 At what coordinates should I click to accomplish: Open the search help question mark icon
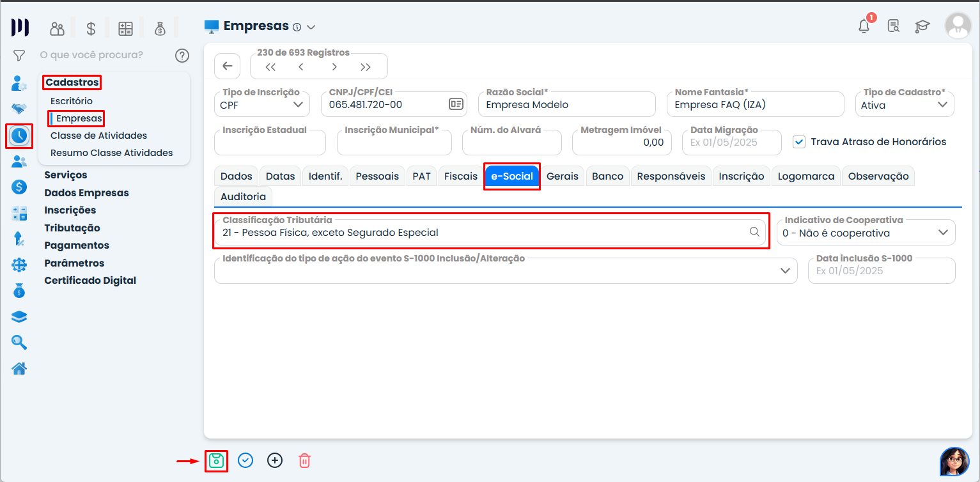tap(182, 56)
